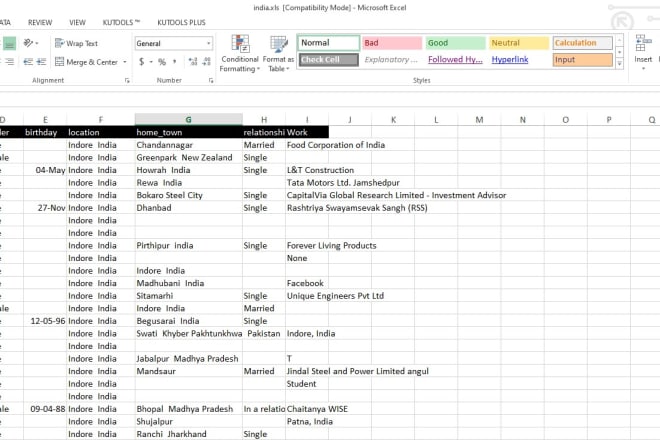Image resolution: width=660 pixels, height=440 pixels.
Task: Open the KUTOOLS PLUS ribbon tab
Action: pyautogui.click(x=181, y=22)
